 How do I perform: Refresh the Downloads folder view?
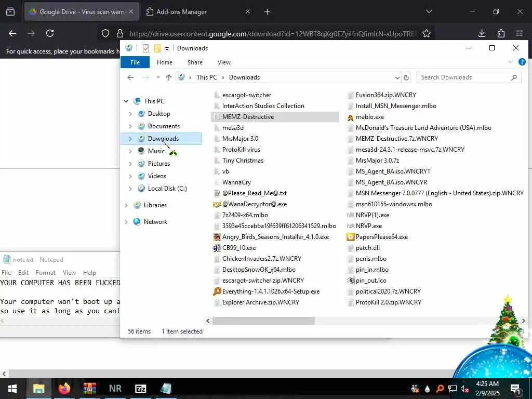406,78
